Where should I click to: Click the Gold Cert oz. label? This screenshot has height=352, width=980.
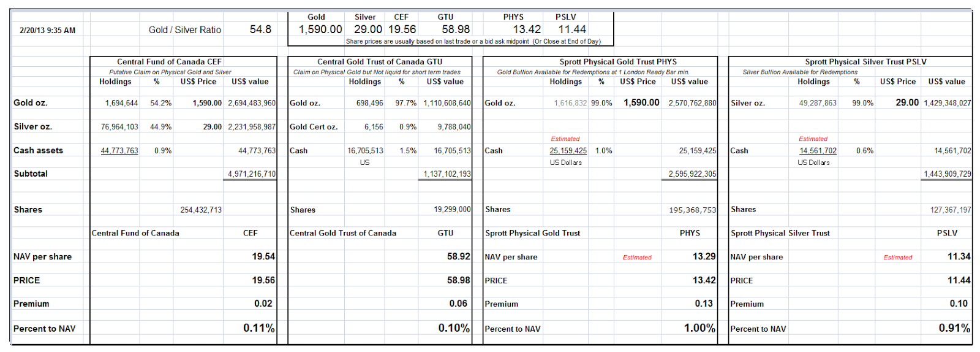(314, 127)
